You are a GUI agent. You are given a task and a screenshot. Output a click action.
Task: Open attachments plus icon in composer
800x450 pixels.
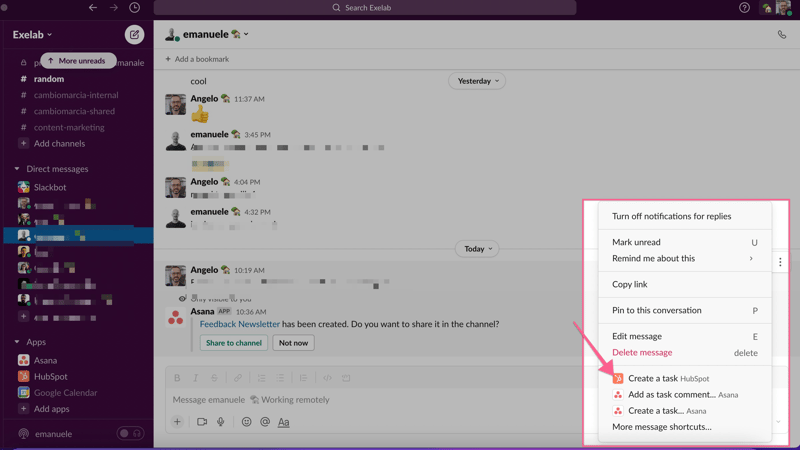pyautogui.click(x=177, y=422)
